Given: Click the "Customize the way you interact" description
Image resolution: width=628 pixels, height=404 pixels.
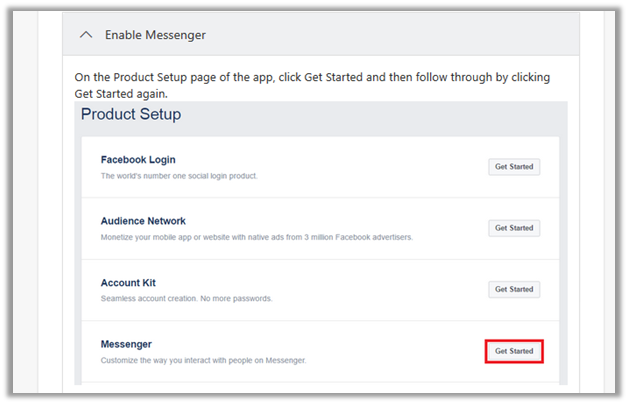Looking at the screenshot, I should [x=203, y=360].
